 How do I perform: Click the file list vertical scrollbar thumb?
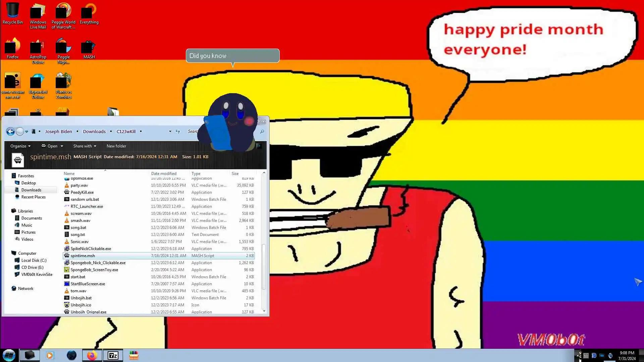click(x=264, y=266)
